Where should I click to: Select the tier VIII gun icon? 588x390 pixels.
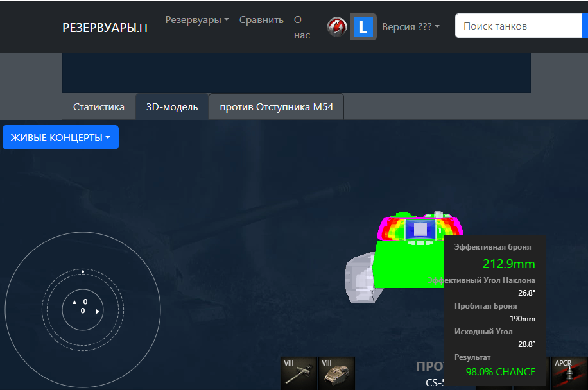[x=298, y=373]
